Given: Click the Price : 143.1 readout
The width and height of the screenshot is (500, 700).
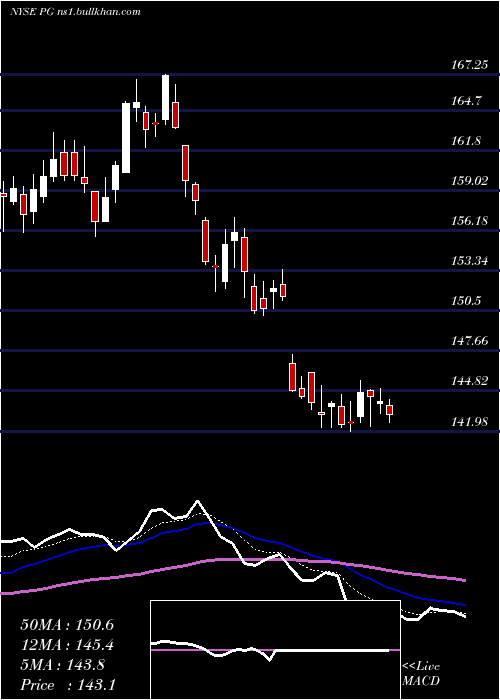Looking at the screenshot, I should click(68, 685).
